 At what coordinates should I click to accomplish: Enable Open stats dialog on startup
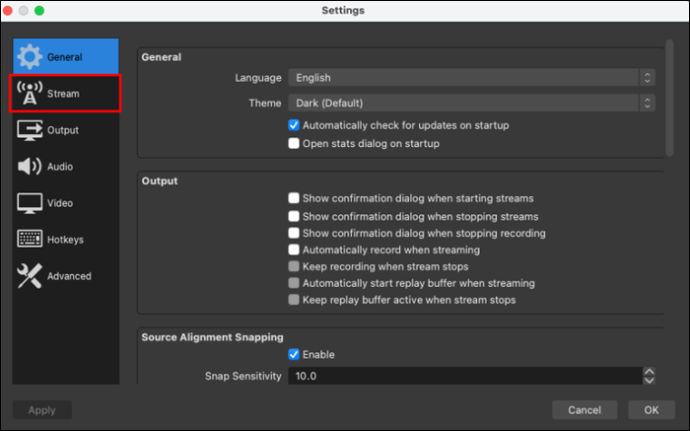294,144
